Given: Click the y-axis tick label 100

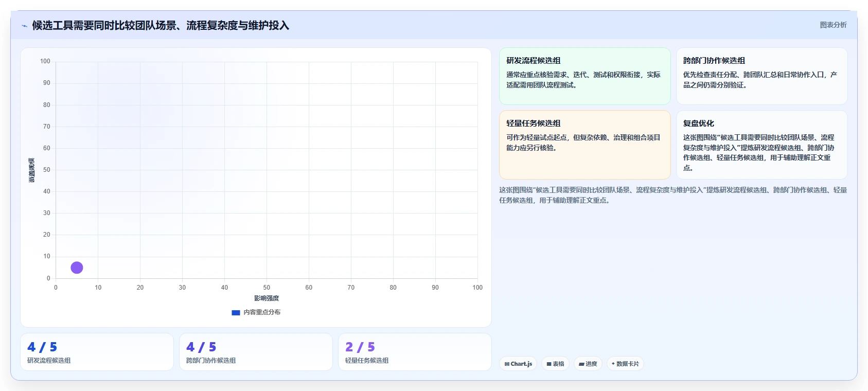Looking at the screenshot, I should (x=45, y=61).
